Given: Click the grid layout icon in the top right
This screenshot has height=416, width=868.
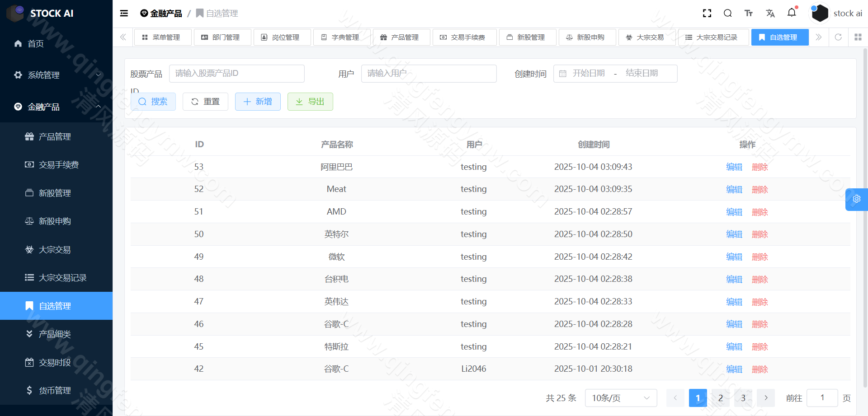Looking at the screenshot, I should 858,37.
